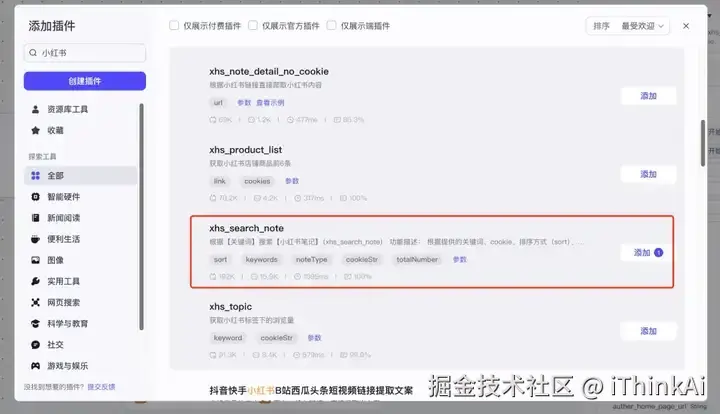Click the noteType parameter tag
Screen dimensions: 720x414
pos(311,259)
